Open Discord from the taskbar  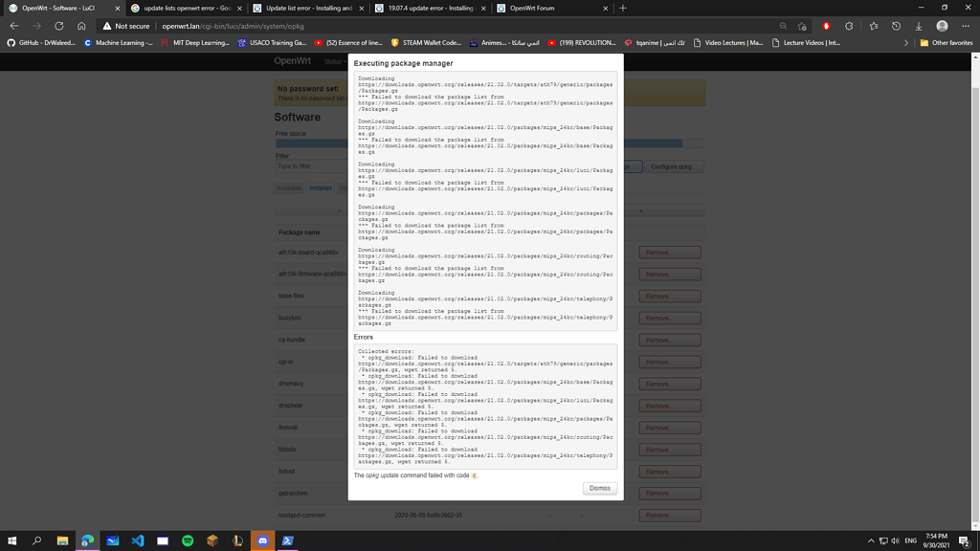[262, 540]
